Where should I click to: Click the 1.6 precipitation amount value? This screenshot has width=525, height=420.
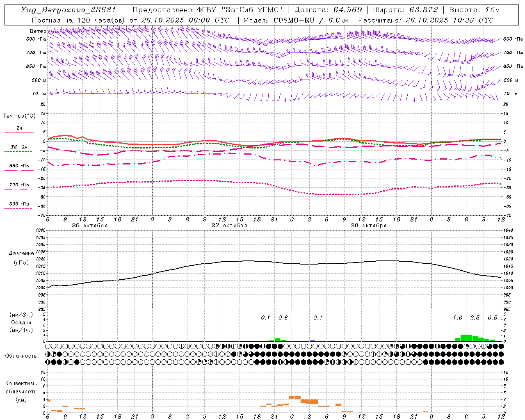coord(457,317)
